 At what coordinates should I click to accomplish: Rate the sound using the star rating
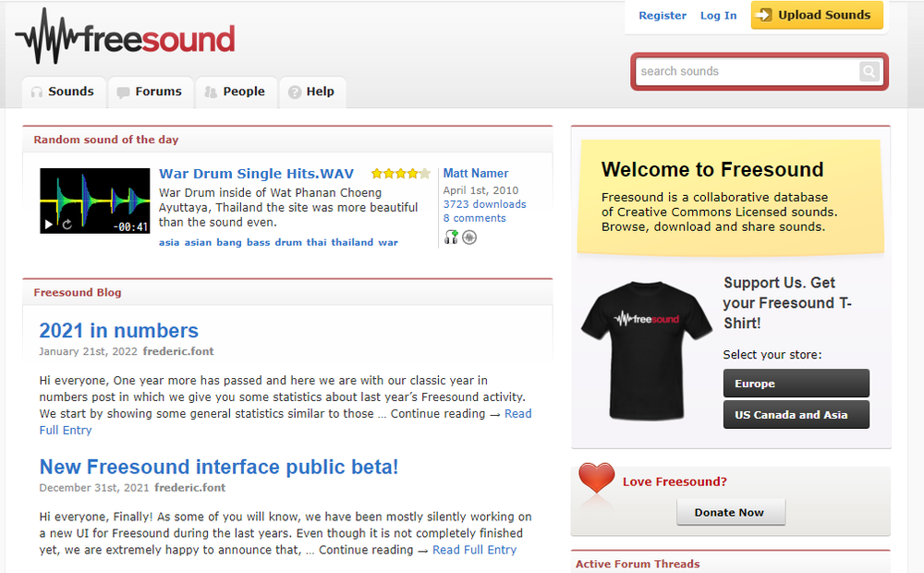click(400, 174)
